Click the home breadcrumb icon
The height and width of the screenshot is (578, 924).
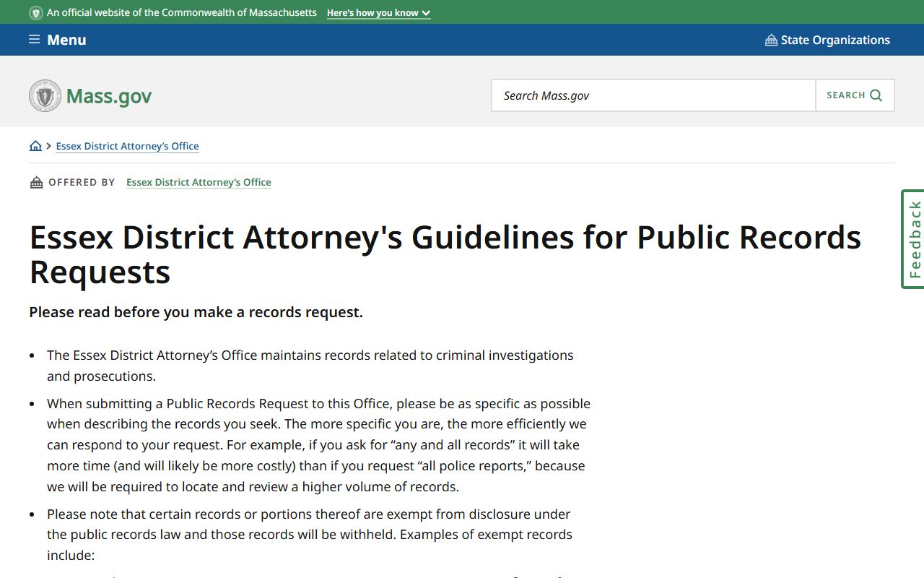pos(35,146)
